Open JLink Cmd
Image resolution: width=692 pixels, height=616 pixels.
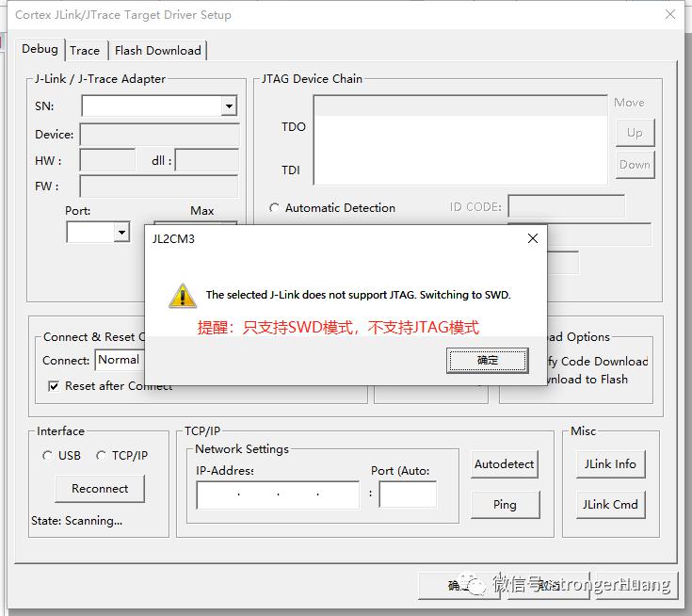(610, 505)
